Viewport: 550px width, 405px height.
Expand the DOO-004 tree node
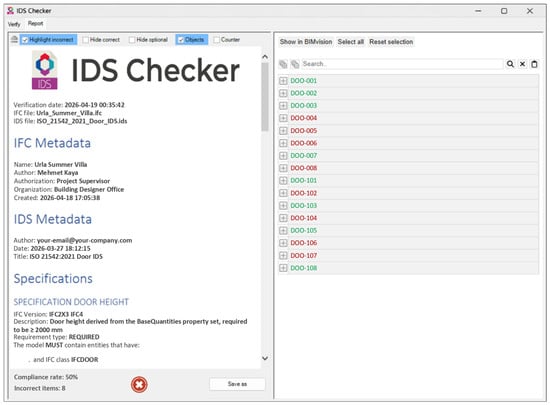[x=283, y=118]
